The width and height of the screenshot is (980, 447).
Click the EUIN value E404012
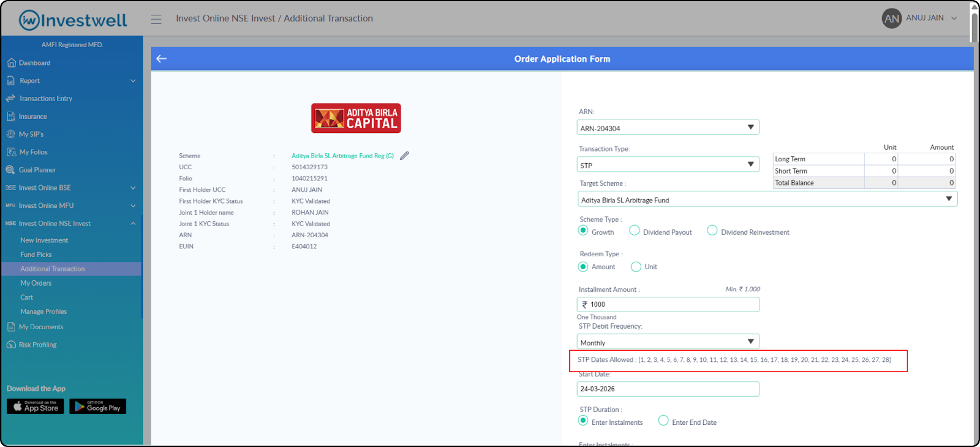(x=304, y=246)
